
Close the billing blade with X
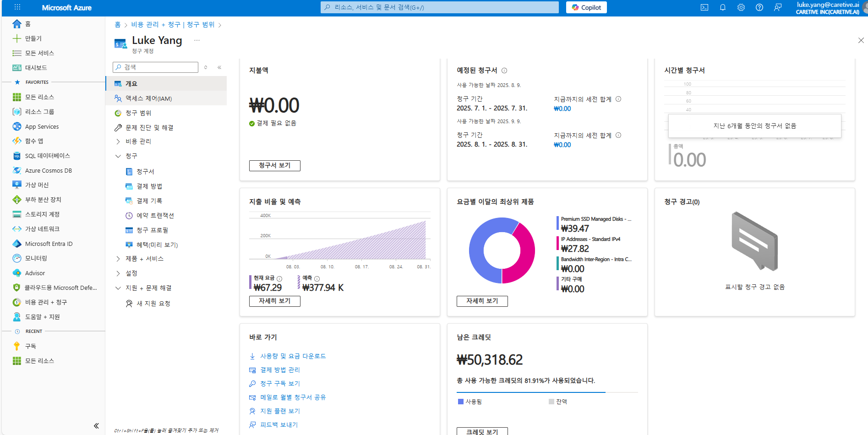(x=861, y=40)
